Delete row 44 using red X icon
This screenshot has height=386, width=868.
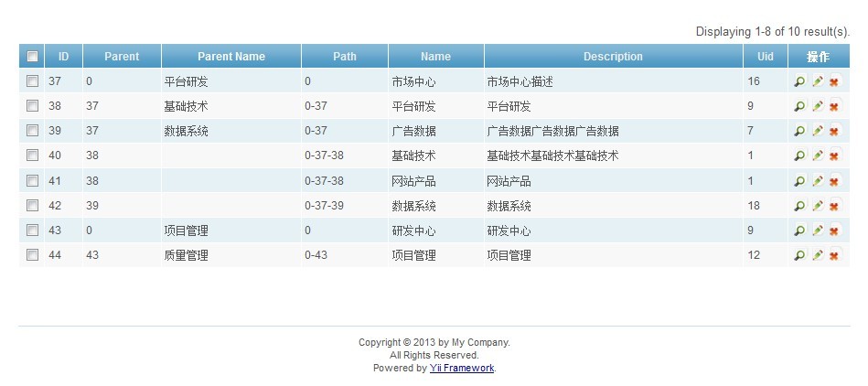(x=834, y=256)
